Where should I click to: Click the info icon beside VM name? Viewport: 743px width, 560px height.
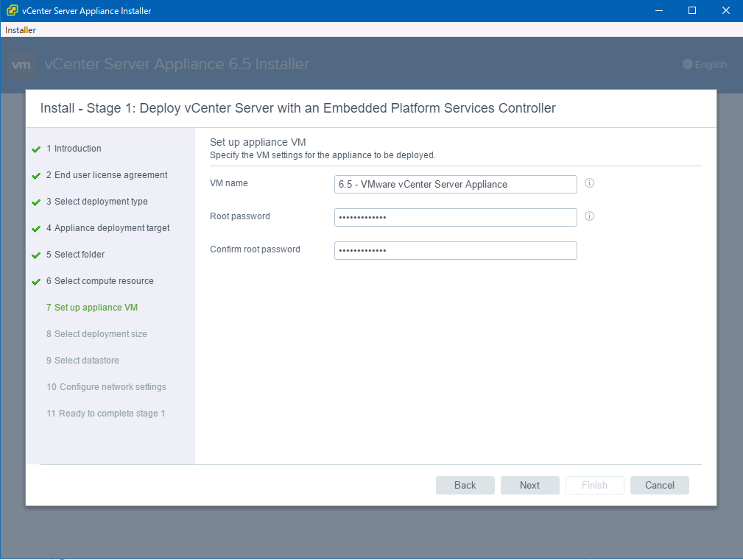(589, 183)
